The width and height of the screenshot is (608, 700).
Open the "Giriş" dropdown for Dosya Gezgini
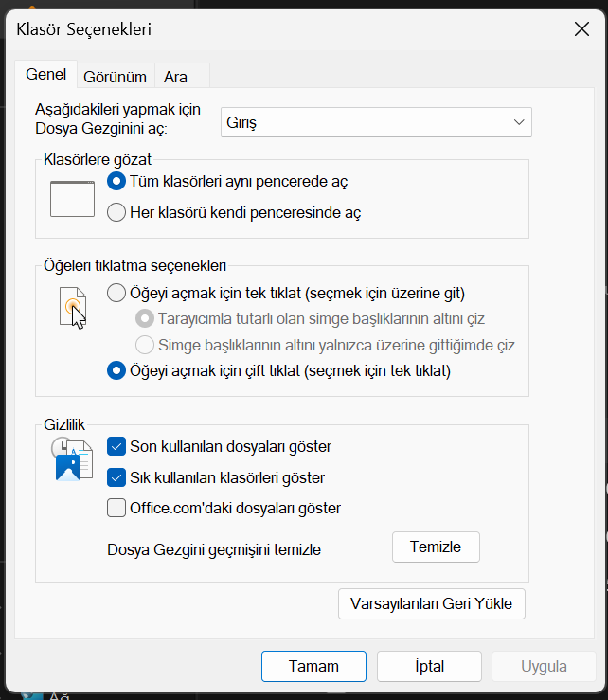[377, 123]
